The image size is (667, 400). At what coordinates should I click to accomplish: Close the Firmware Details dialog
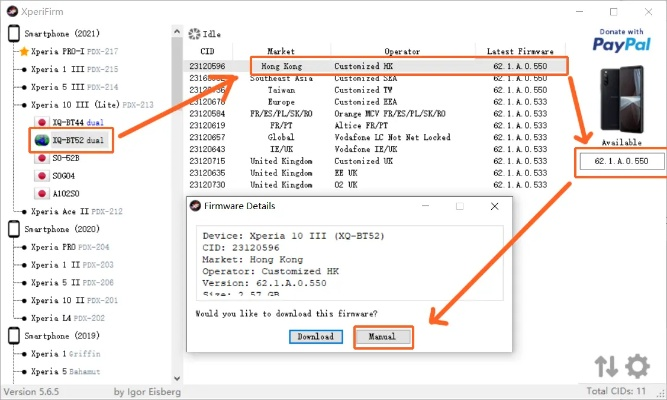494,205
